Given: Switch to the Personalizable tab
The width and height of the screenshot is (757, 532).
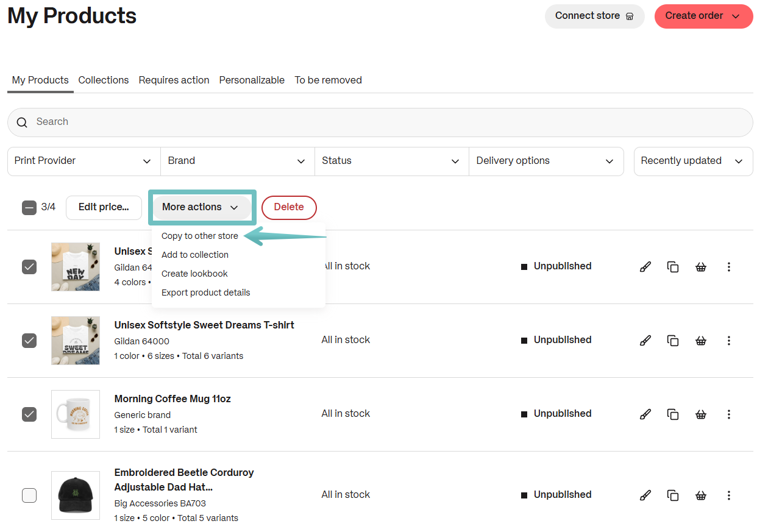Looking at the screenshot, I should tap(252, 80).
